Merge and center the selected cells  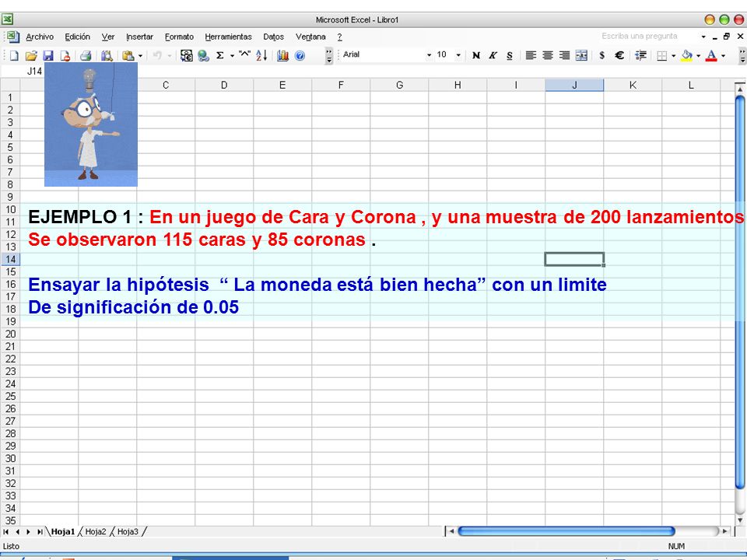pyautogui.click(x=581, y=55)
